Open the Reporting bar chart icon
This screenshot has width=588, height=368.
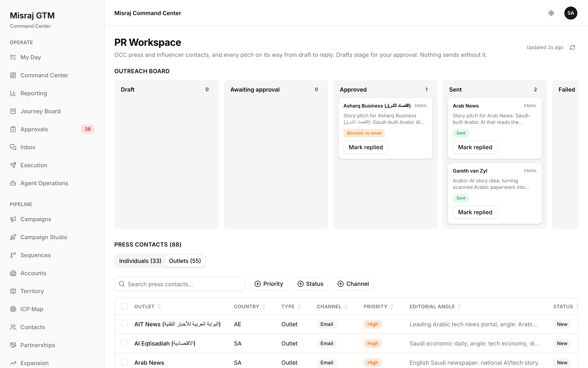tap(13, 93)
